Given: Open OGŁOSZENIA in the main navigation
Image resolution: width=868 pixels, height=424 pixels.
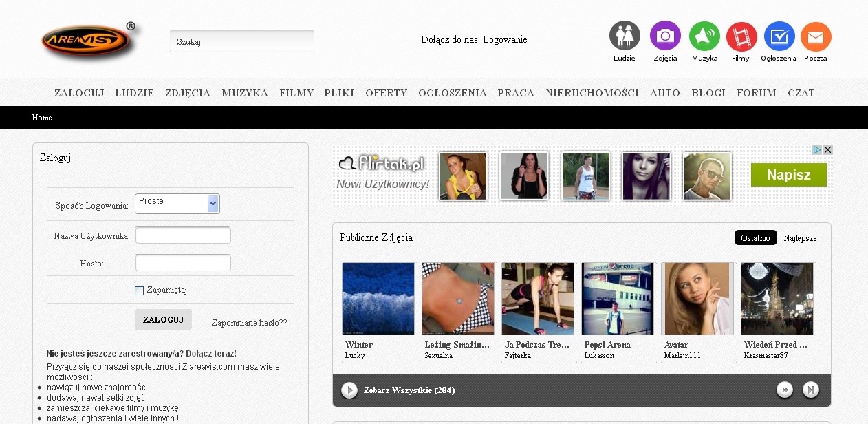Looking at the screenshot, I should tap(453, 93).
